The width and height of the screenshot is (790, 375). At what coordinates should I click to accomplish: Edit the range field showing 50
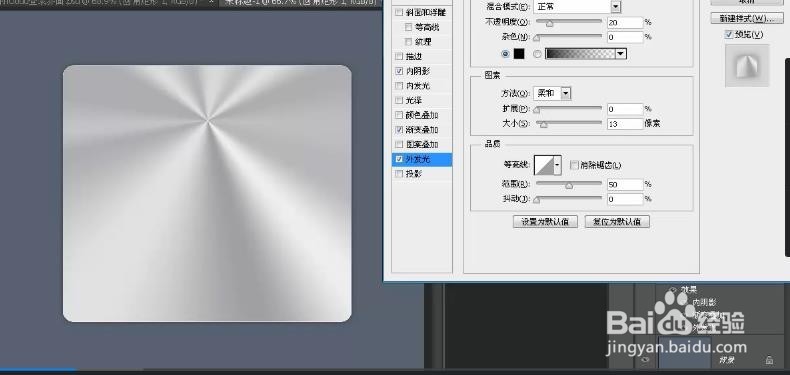pos(625,185)
